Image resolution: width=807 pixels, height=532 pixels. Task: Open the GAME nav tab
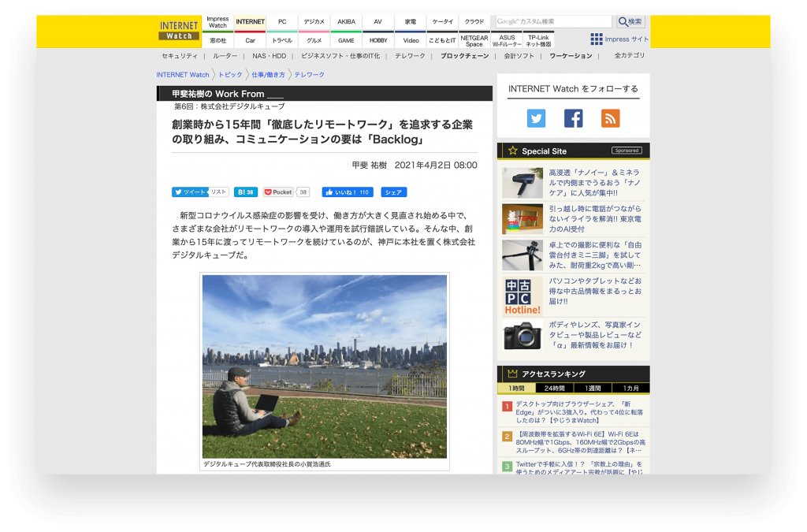pos(346,40)
